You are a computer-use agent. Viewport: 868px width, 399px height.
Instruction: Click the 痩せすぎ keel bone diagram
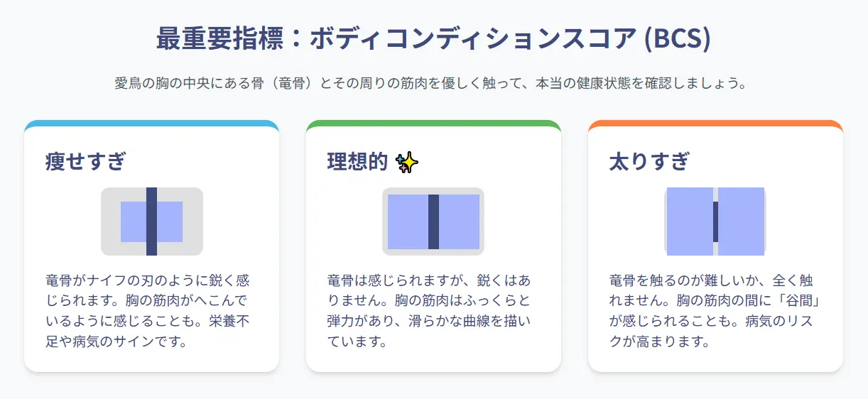pos(152,222)
